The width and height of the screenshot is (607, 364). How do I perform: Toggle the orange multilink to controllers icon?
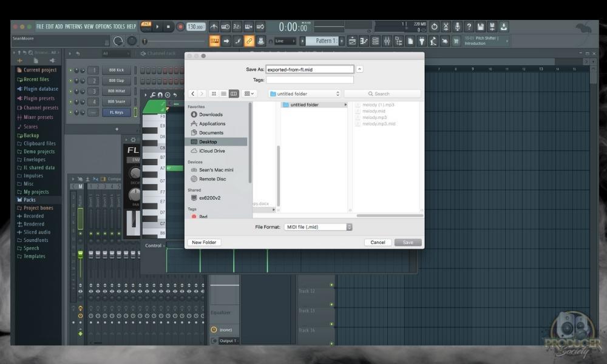tap(249, 41)
